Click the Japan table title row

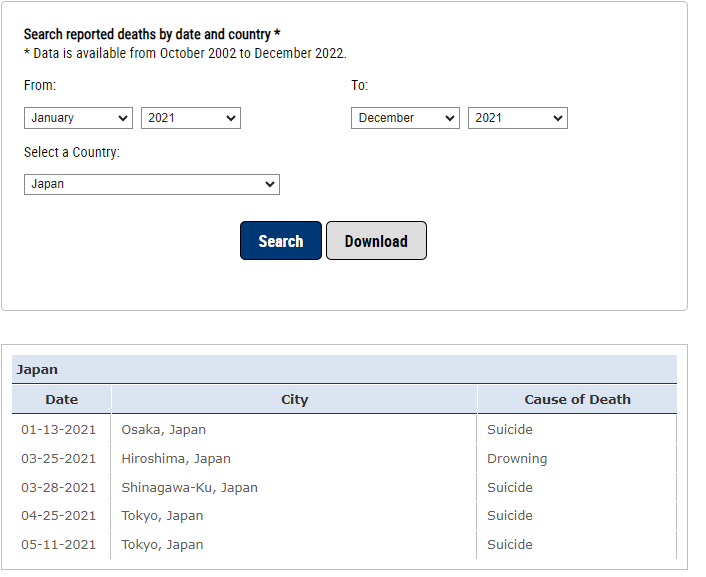[344, 369]
